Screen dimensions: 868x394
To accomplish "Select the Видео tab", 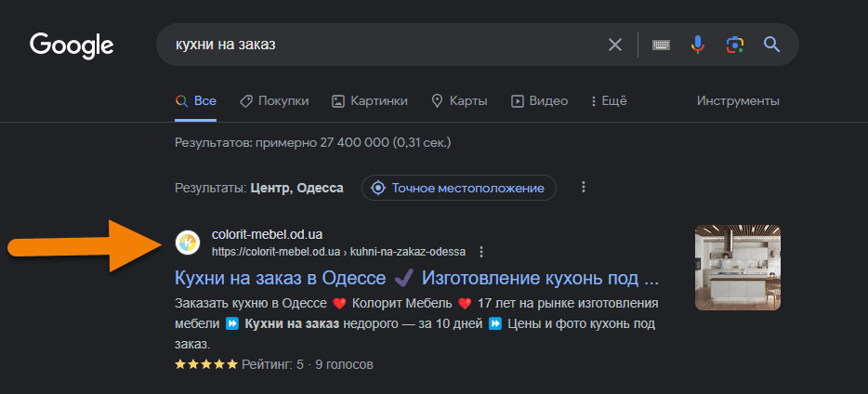I will [x=539, y=100].
